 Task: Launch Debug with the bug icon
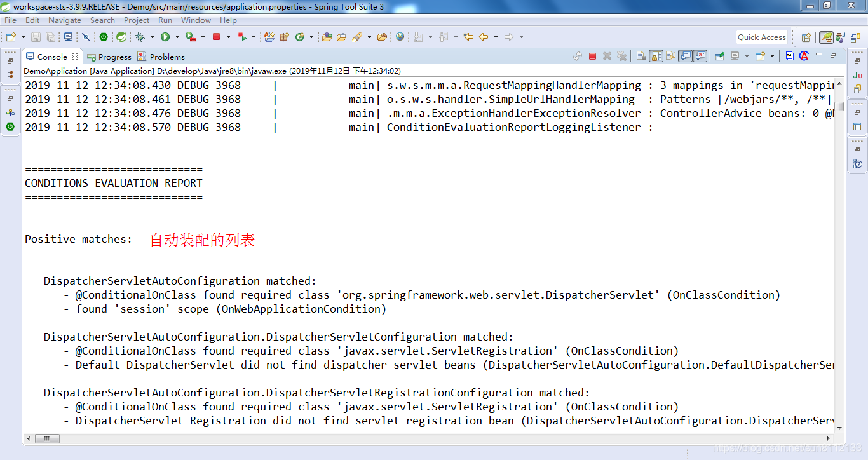(x=140, y=37)
